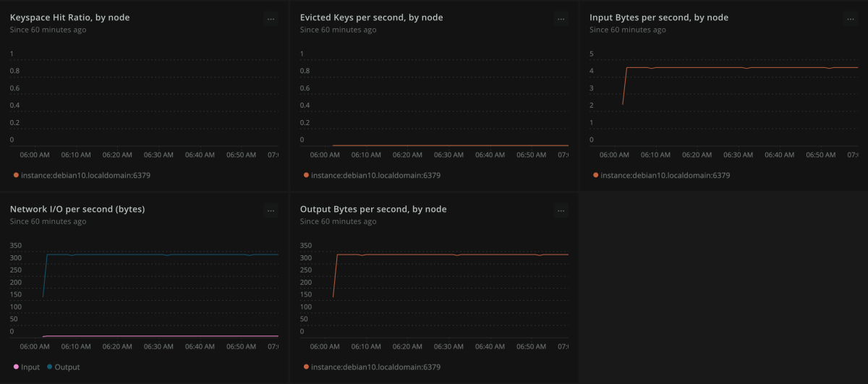
Task: Click the Keyspace Hit Ratio, by node title
Action: point(70,17)
